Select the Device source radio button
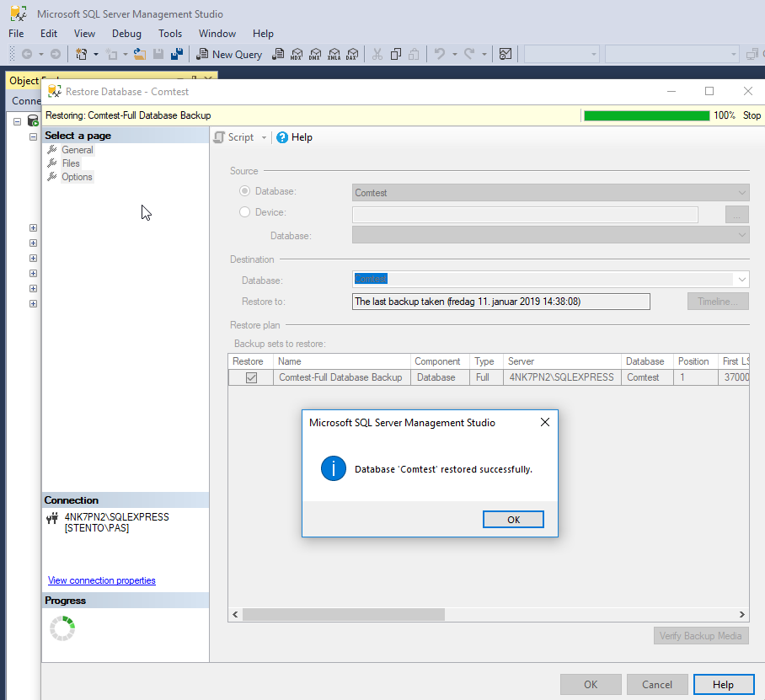 245,212
